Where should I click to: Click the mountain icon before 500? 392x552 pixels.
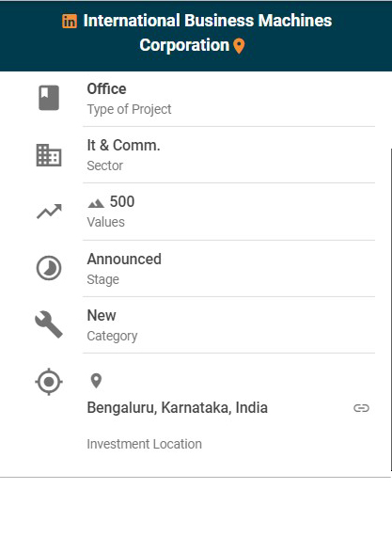click(96, 203)
